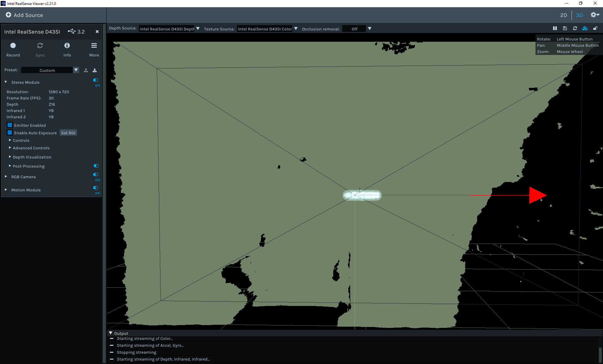
Task: Click the Add Source plus icon
Action: tap(8, 15)
